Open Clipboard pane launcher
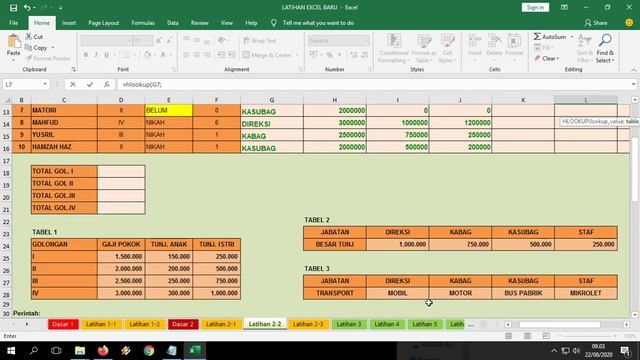The width and height of the screenshot is (640, 360). 73,70
